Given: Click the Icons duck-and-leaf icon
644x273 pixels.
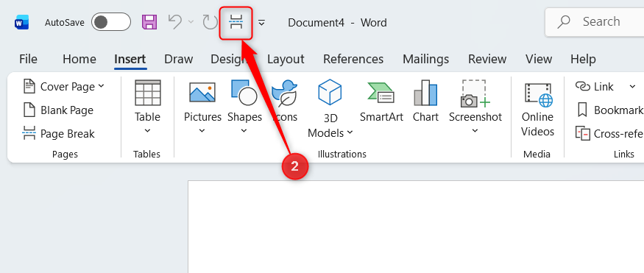Looking at the screenshot, I should [x=284, y=93].
